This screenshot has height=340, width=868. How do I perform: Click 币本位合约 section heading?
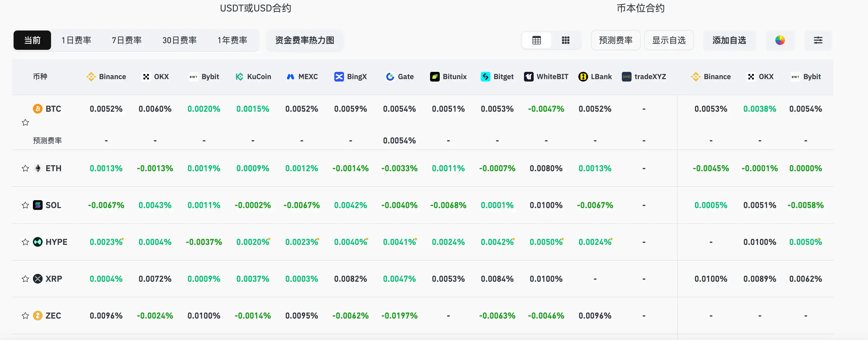click(641, 8)
